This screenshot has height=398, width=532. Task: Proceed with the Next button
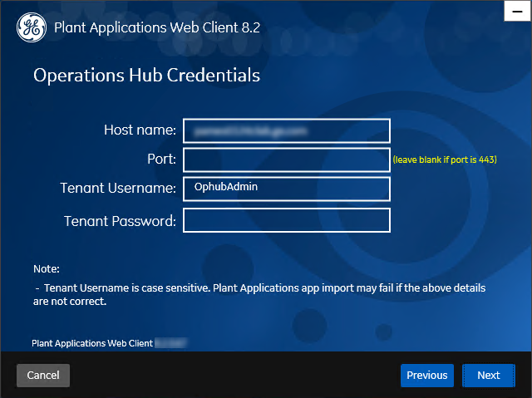tap(489, 376)
